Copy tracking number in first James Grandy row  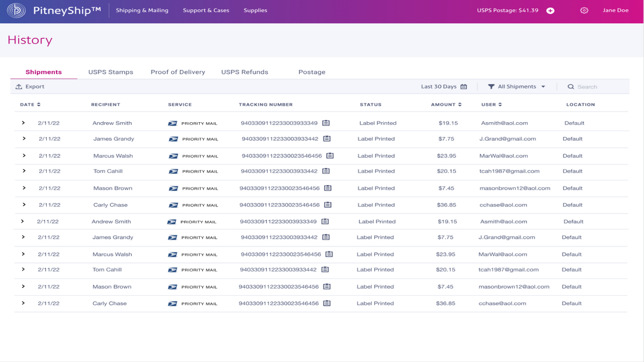tap(327, 139)
